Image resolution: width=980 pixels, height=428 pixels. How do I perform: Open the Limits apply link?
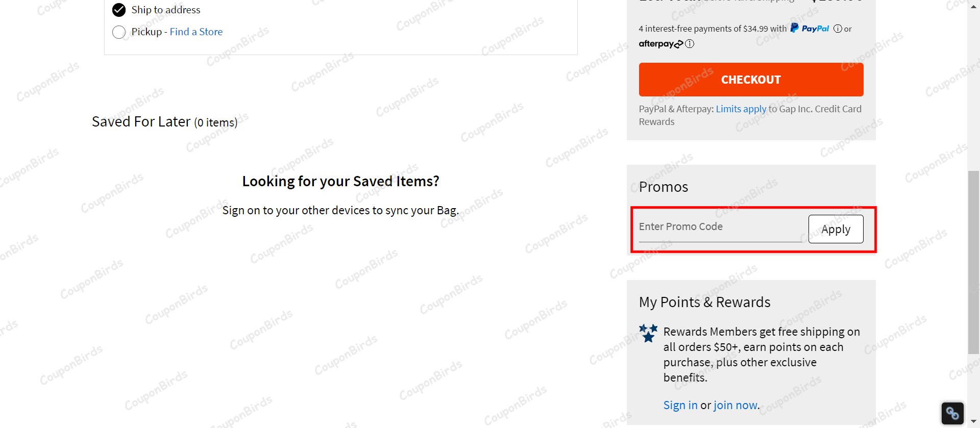point(741,109)
